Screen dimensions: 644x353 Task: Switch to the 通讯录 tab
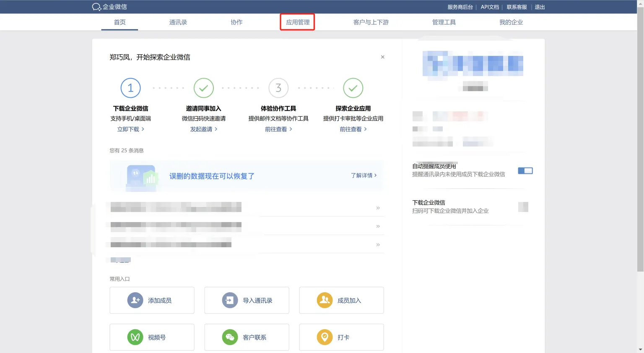tap(178, 22)
